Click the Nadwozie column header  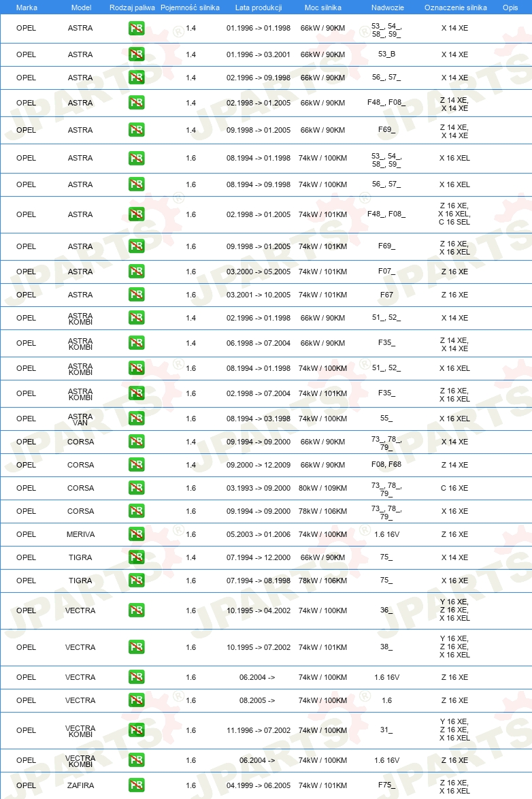click(x=387, y=7)
